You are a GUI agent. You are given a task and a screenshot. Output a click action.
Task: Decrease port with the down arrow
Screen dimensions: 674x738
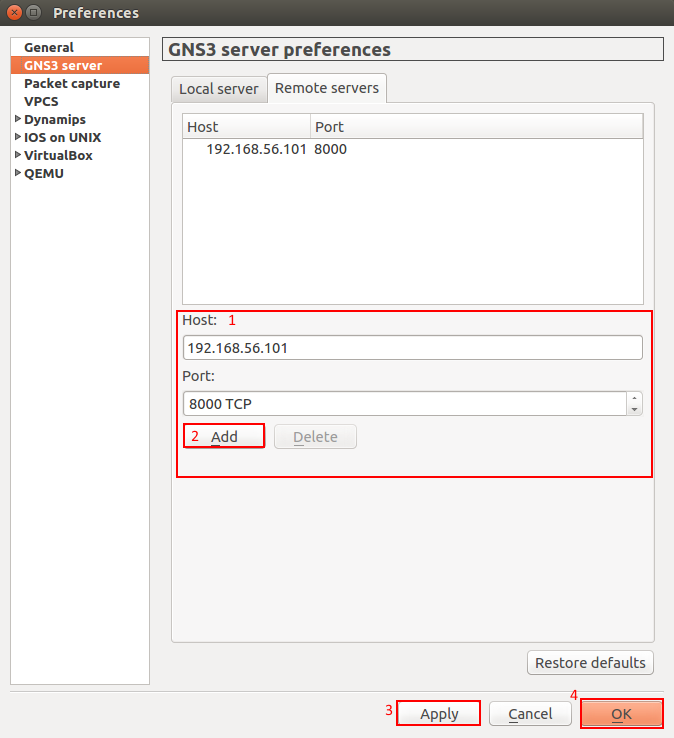tap(634, 409)
